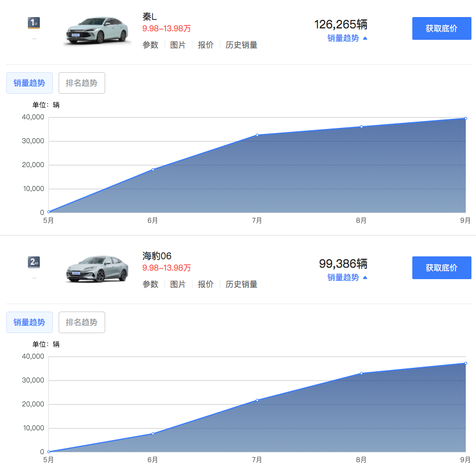
Task: Click the rank 1 badge icon
Action: point(34,23)
